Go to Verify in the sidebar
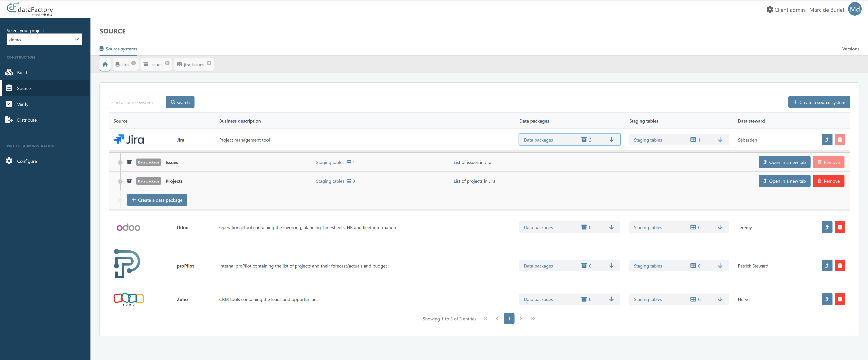Viewport: 868px width, 360px height. pos(23,104)
